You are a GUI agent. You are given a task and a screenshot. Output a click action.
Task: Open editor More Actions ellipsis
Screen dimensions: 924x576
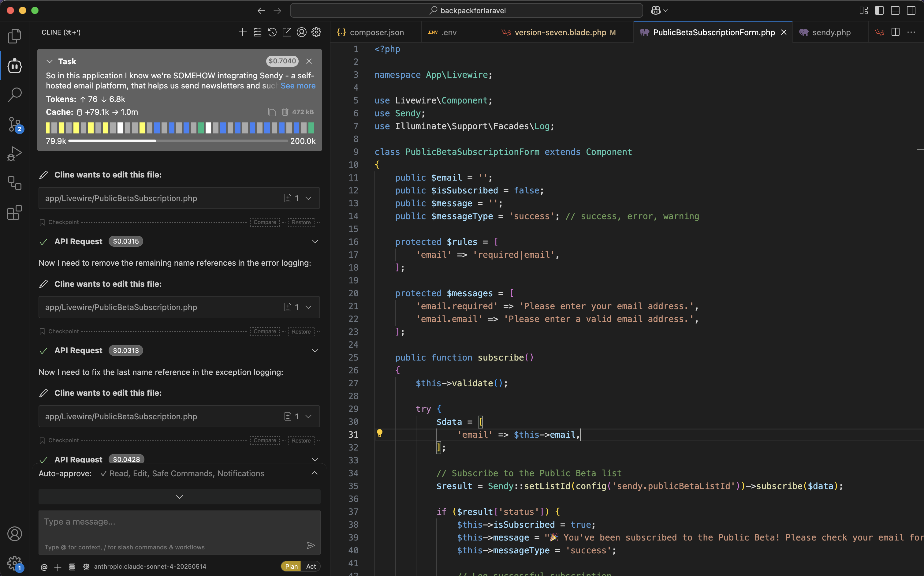(x=911, y=32)
